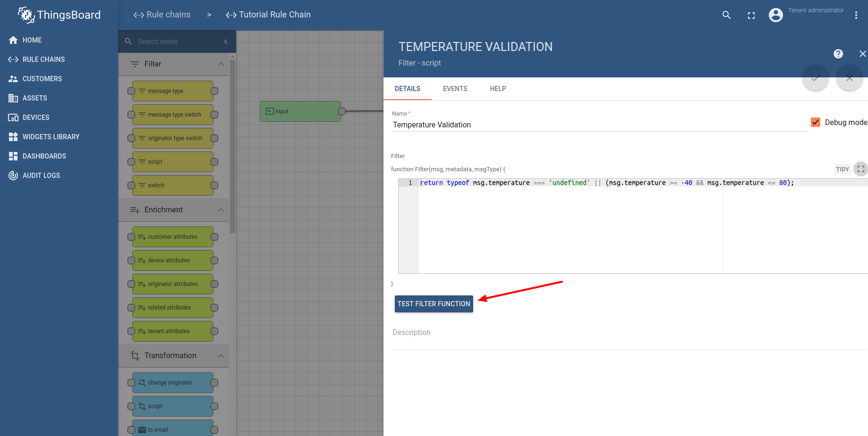Click the ThingsBoard logo
The image size is (868, 436).
[x=59, y=15]
